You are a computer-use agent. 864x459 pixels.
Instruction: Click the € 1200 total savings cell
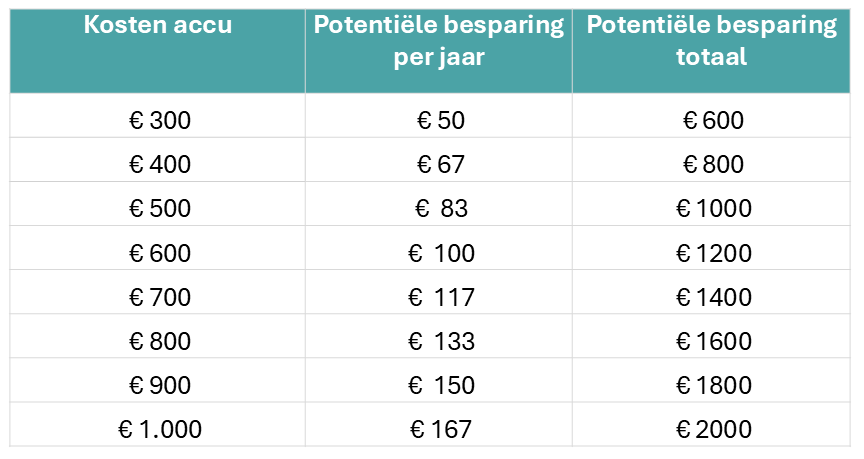713,253
